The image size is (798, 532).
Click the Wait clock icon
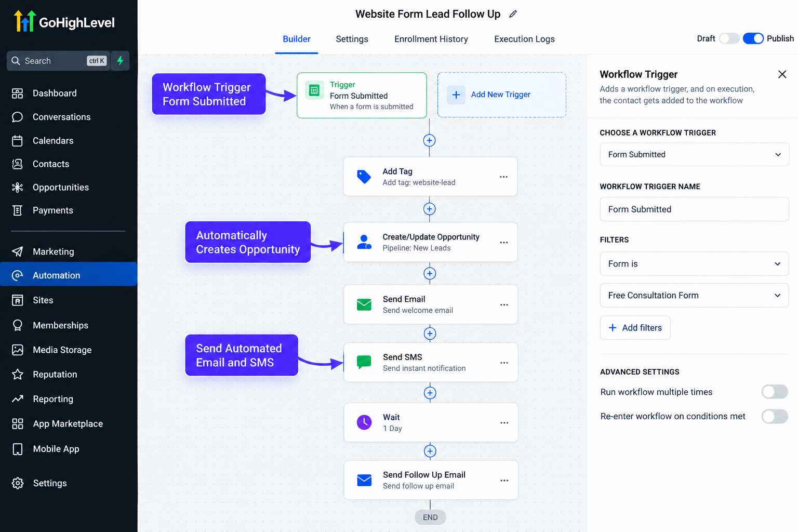click(364, 422)
